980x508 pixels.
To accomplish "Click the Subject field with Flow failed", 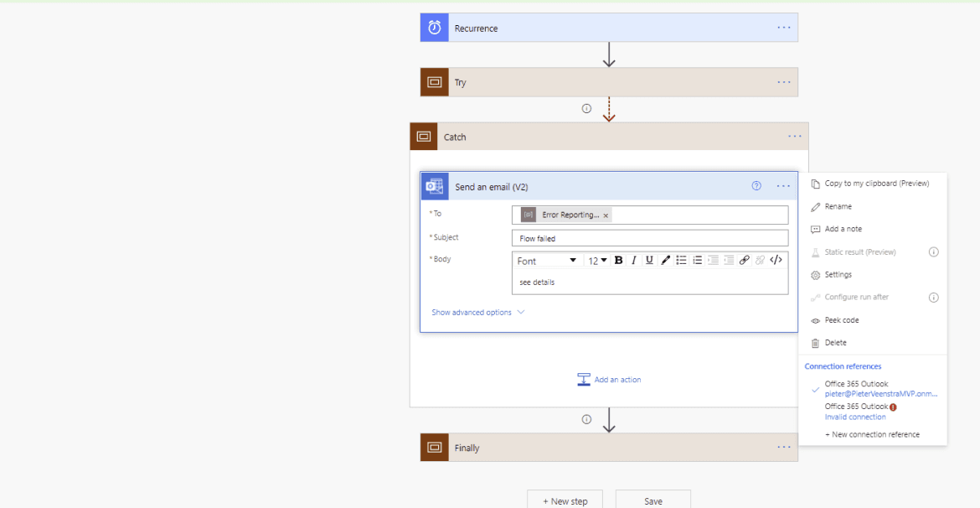I will pos(650,238).
